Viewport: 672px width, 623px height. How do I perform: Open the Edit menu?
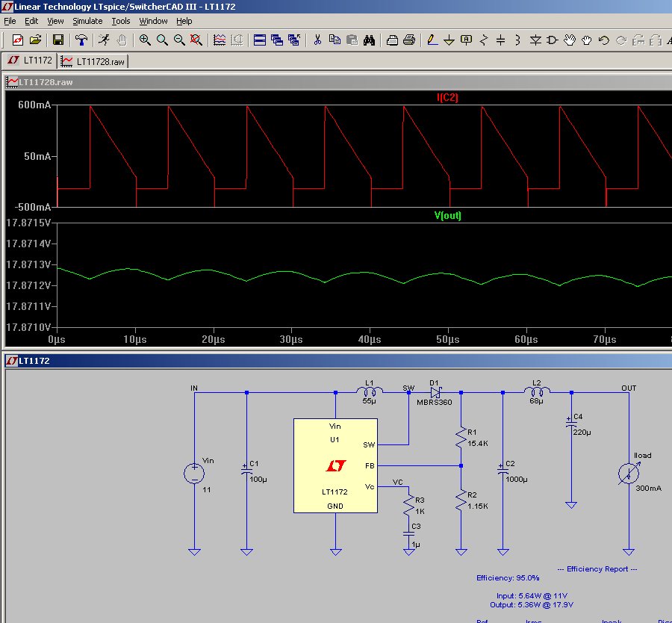pos(31,21)
